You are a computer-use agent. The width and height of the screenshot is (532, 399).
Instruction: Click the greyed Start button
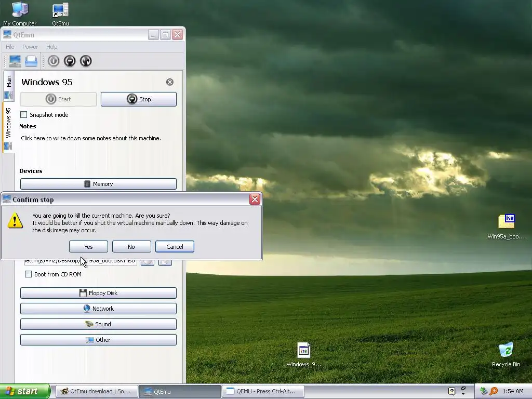click(x=58, y=99)
